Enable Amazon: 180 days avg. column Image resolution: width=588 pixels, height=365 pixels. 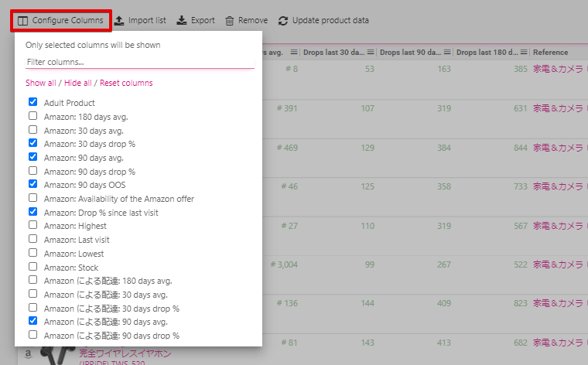point(32,116)
